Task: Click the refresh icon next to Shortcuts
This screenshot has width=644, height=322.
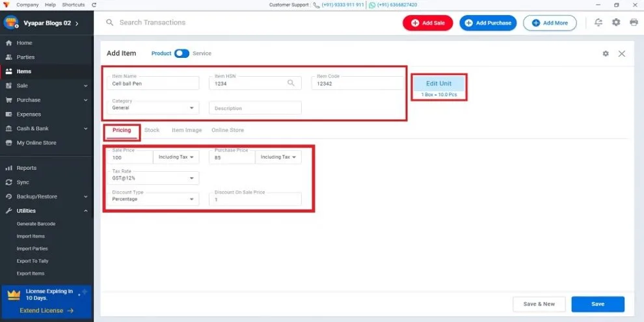Action: point(94,5)
